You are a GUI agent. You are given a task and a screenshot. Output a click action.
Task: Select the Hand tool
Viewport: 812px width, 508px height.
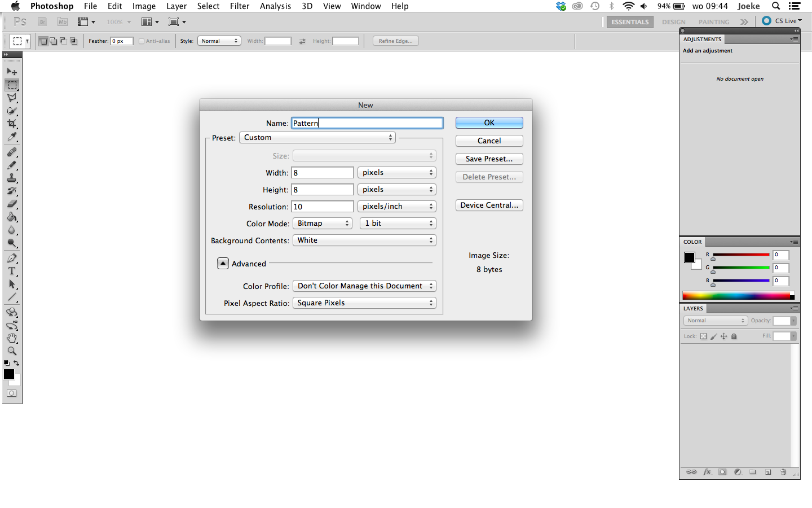point(12,338)
